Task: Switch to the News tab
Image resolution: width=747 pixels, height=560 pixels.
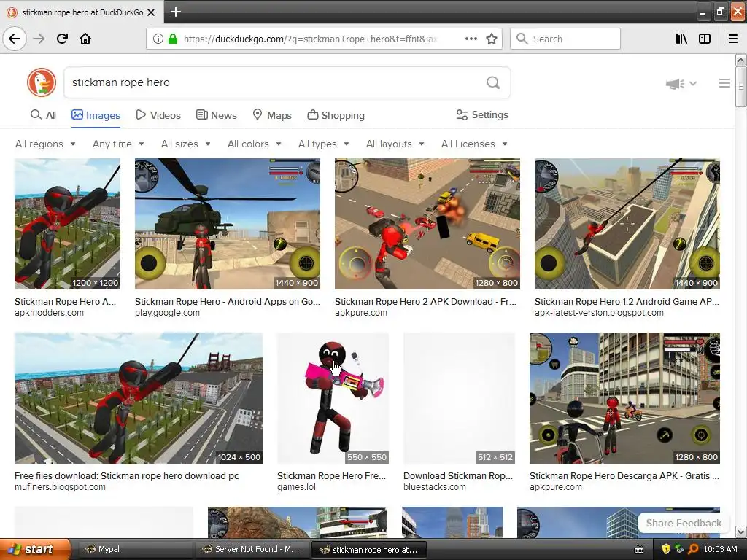Action: click(216, 115)
